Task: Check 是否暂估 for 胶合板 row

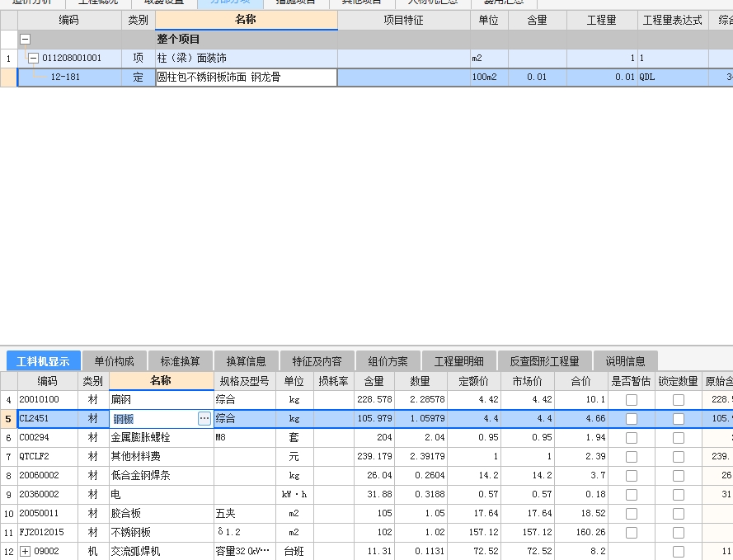Action: (x=632, y=514)
